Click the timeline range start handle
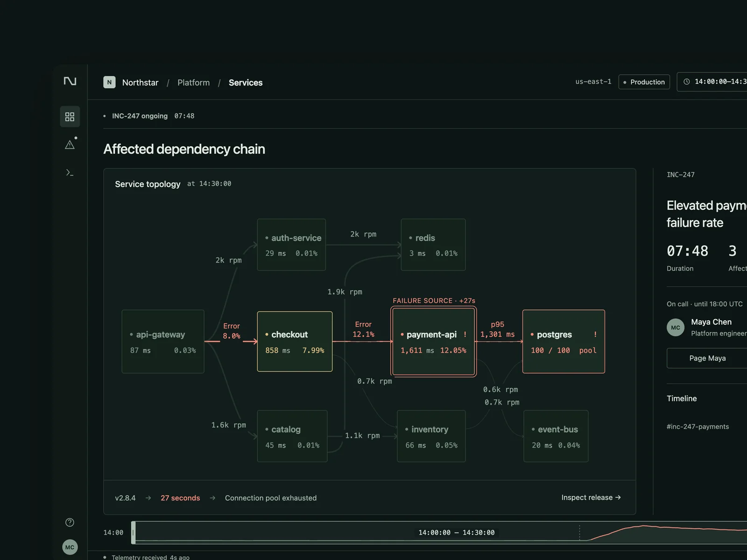The image size is (747, 560). click(134, 532)
